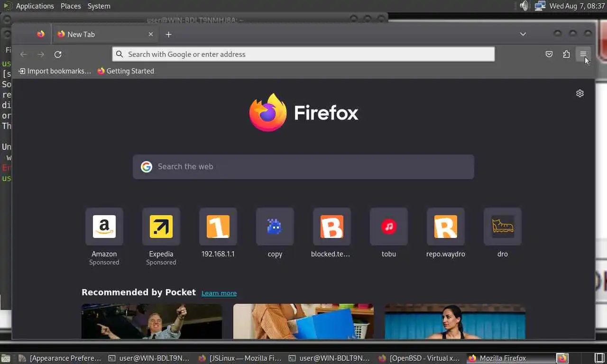Open the clock showing Wed Aug 7
This screenshot has height=364, width=607.
(577, 6)
